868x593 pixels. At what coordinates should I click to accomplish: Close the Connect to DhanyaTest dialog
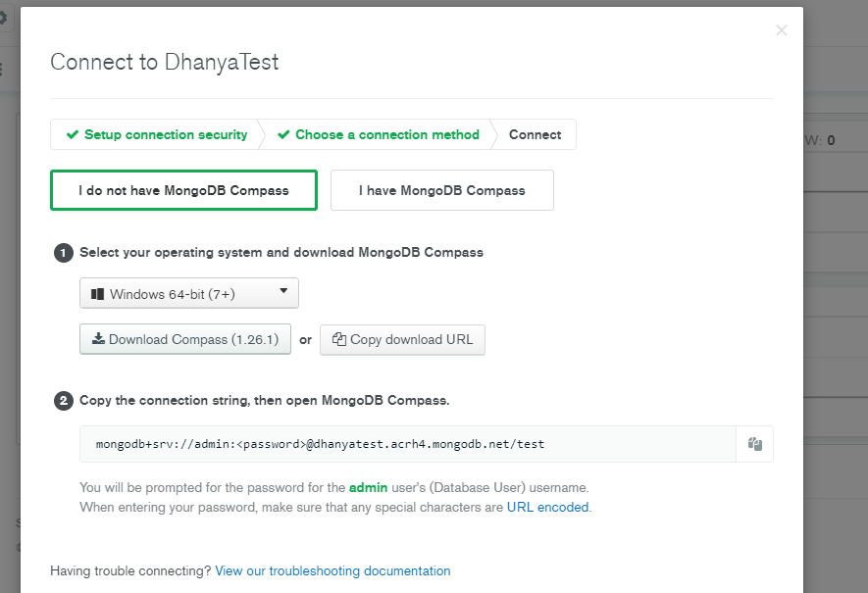click(x=781, y=30)
